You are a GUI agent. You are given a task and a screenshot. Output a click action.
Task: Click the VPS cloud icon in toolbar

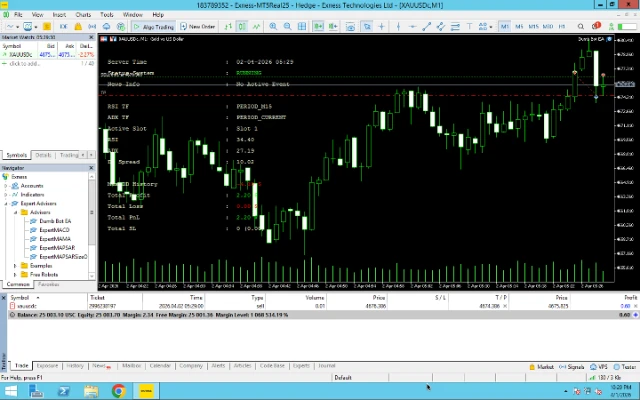107,27
